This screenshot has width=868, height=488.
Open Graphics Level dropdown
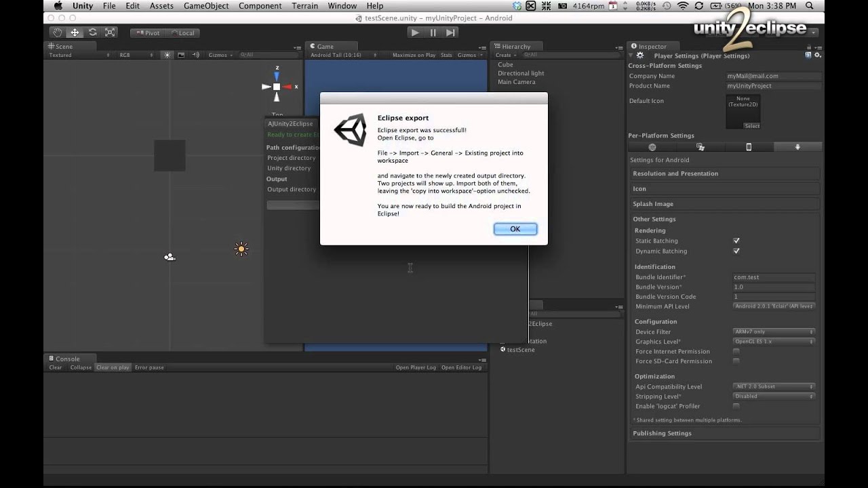coord(774,342)
